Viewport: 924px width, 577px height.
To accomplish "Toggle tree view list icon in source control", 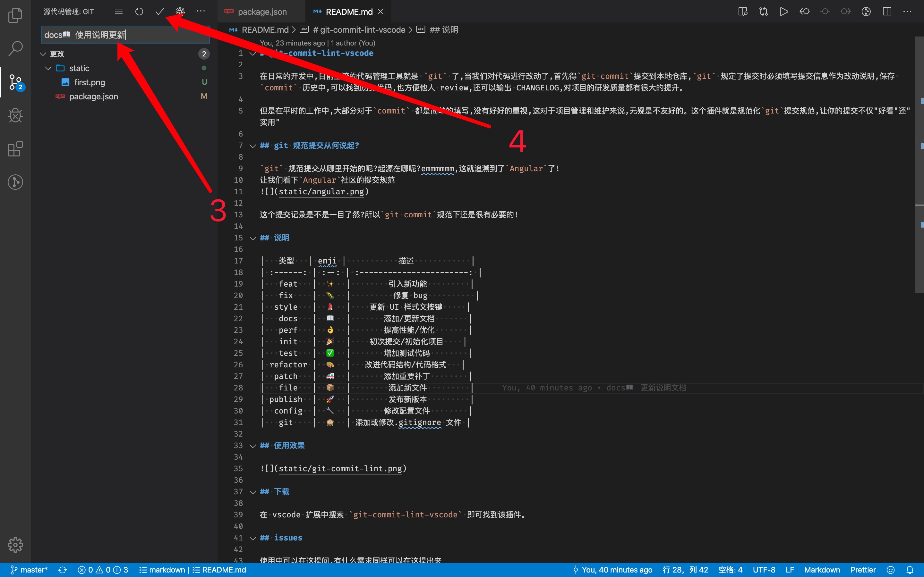I will pyautogui.click(x=119, y=12).
